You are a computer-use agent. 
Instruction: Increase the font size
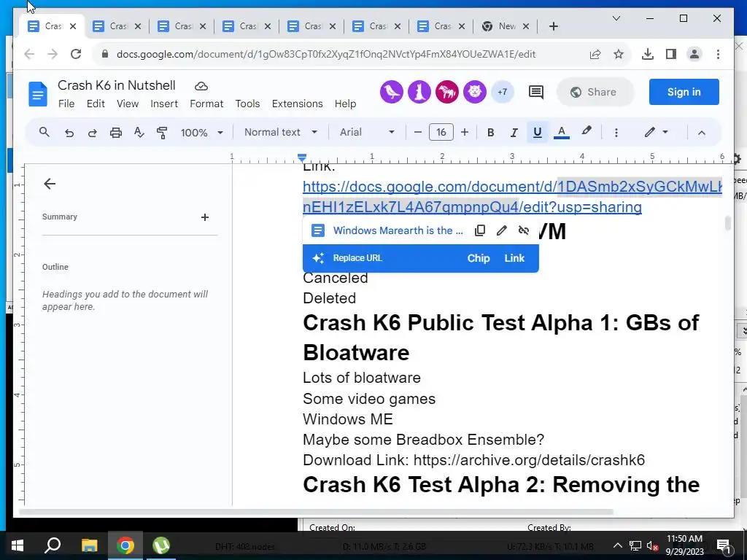(465, 133)
